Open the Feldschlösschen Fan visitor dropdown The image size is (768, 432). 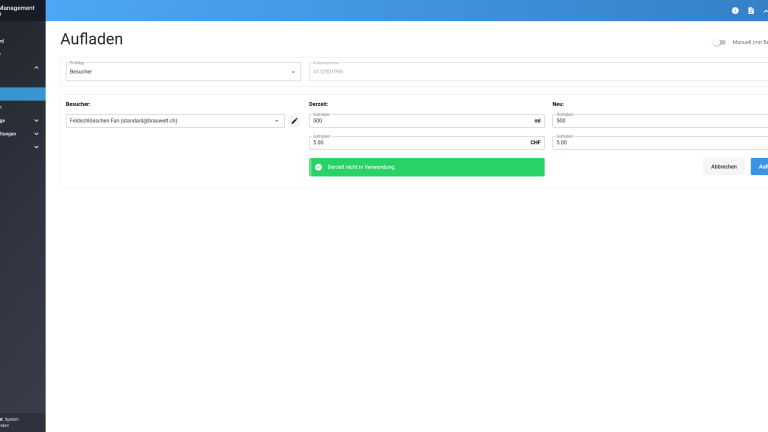[174, 121]
